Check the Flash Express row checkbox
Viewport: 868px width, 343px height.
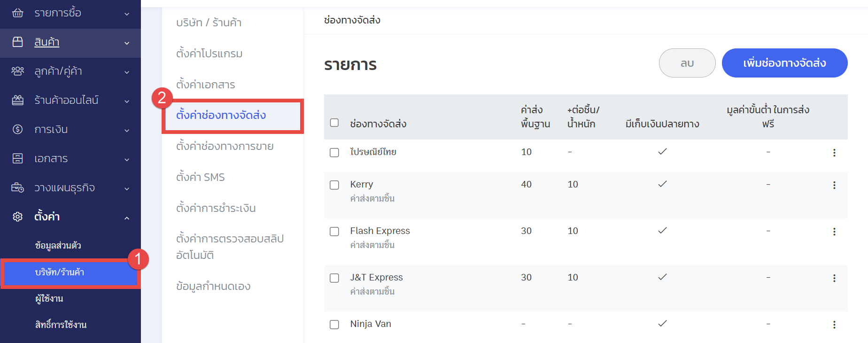click(334, 232)
